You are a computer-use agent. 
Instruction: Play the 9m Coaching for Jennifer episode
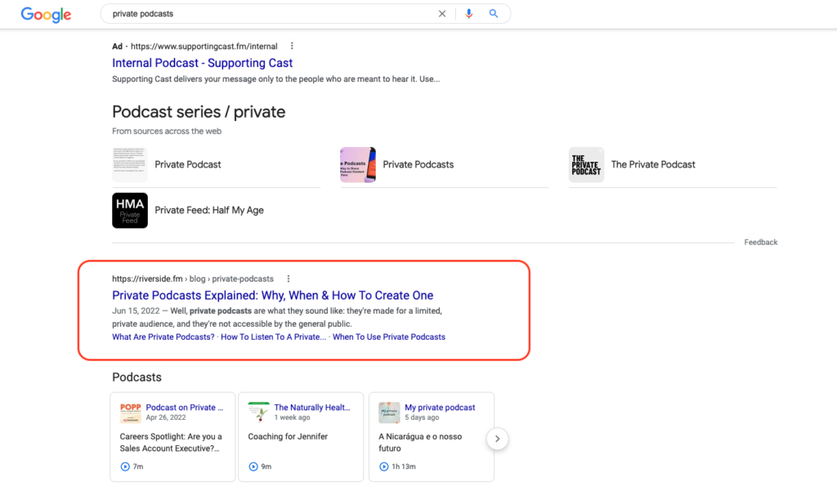[x=253, y=466]
